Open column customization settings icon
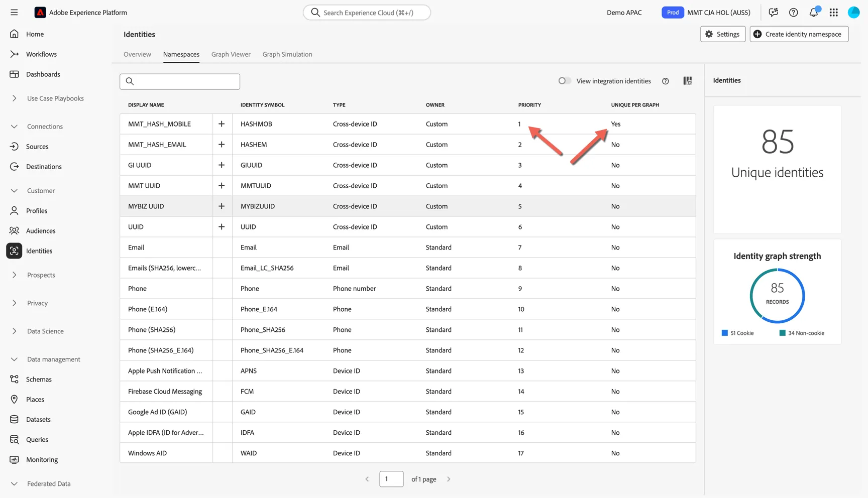Image resolution: width=868 pixels, height=498 pixels. coord(688,81)
